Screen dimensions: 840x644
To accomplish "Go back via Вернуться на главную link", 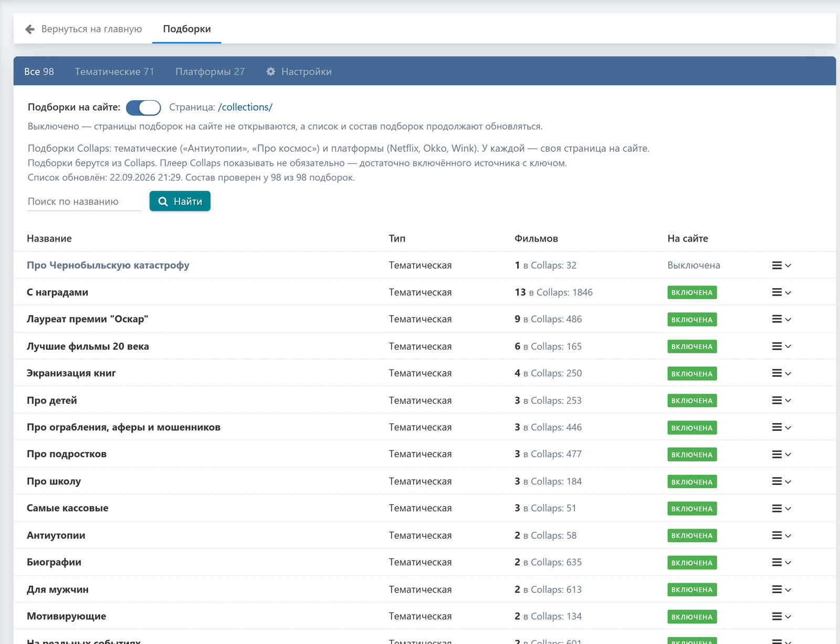I will click(x=83, y=29).
